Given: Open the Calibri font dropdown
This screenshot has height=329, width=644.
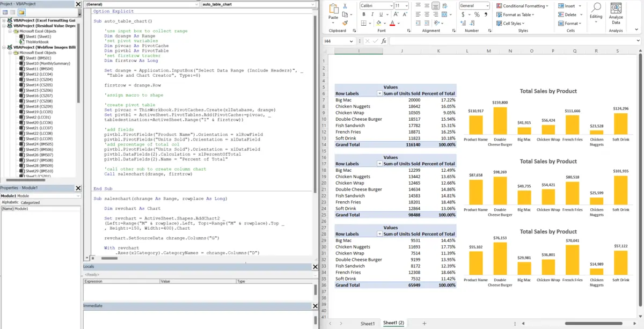Looking at the screenshot, I should tap(376, 5).
